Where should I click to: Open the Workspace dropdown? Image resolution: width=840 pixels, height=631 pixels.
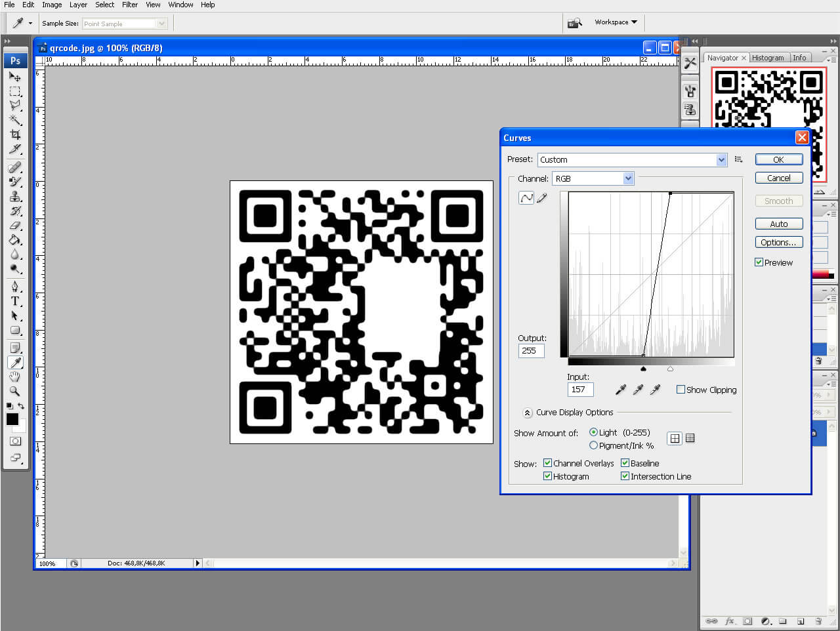tap(616, 22)
